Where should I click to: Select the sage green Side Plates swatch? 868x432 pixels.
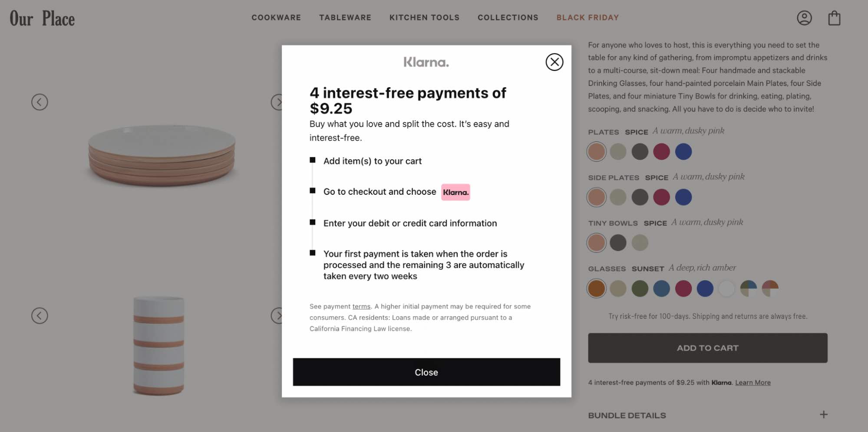tap(618, 197)
